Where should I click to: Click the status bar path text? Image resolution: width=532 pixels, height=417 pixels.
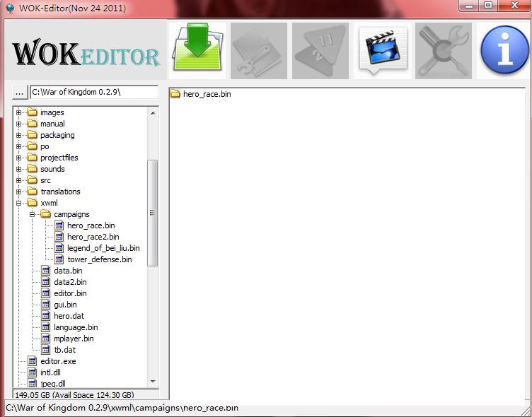(x=122, y=408)
